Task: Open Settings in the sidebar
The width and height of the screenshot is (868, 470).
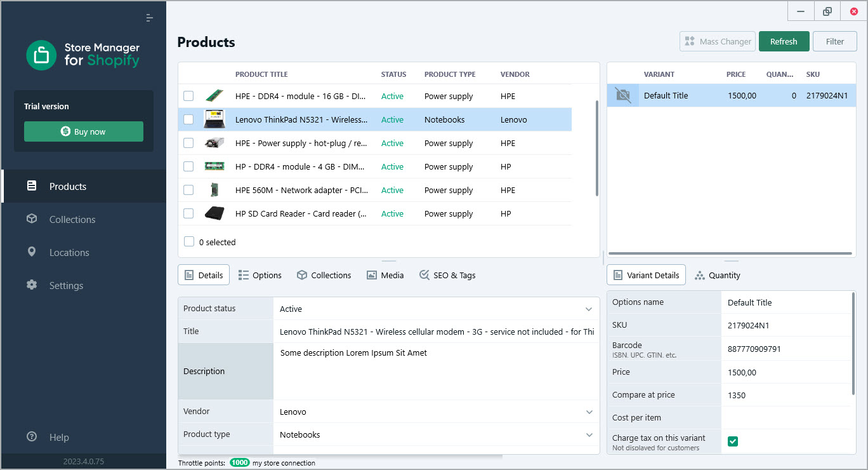Action: click(x=84, y=285)
